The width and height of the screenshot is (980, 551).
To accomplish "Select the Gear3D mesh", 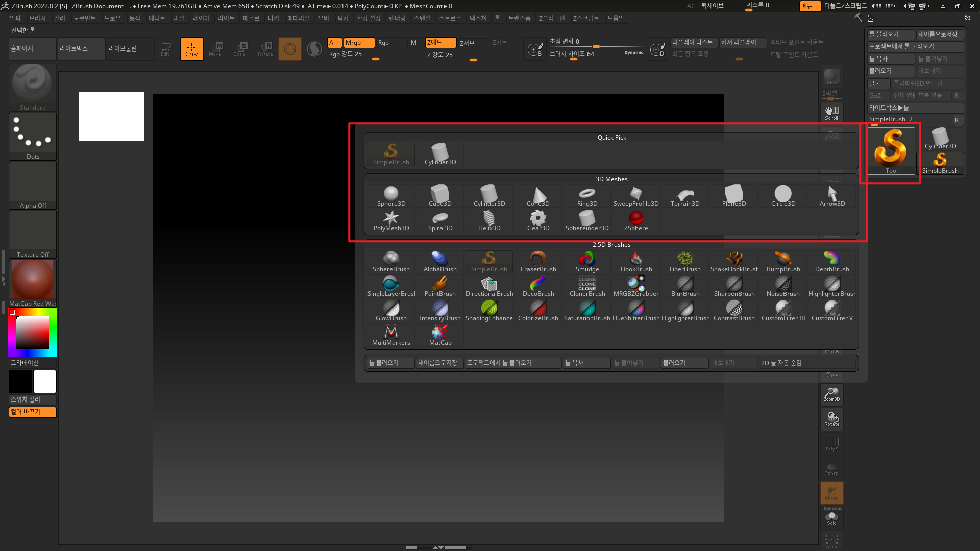I will point(538,221).
